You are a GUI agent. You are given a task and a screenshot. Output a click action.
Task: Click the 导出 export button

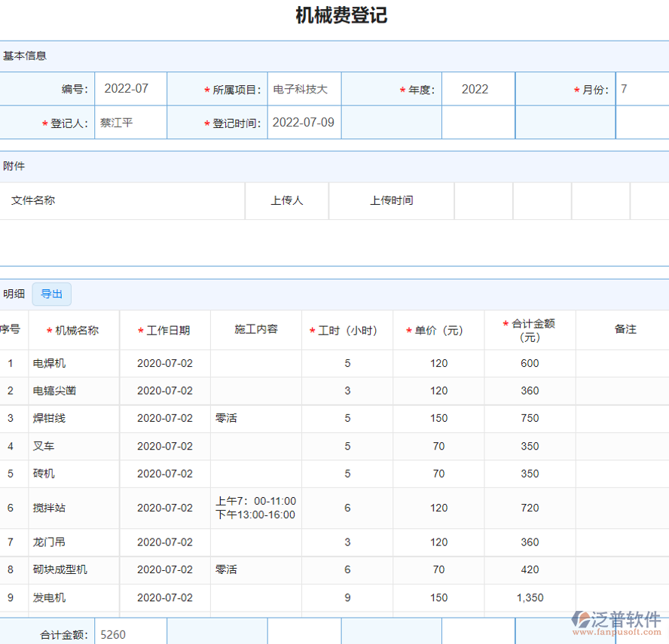tap(51, 294)
